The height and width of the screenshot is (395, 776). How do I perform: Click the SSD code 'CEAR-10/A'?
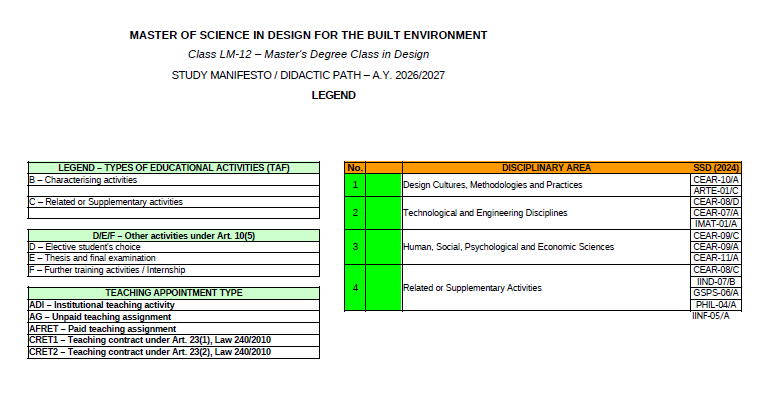[x=716, y=180]
